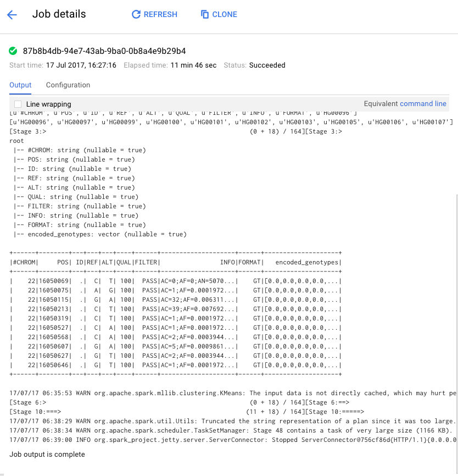458x476 pixels.
Task: Click the circular refresh icon
Action: coord(136,15)
